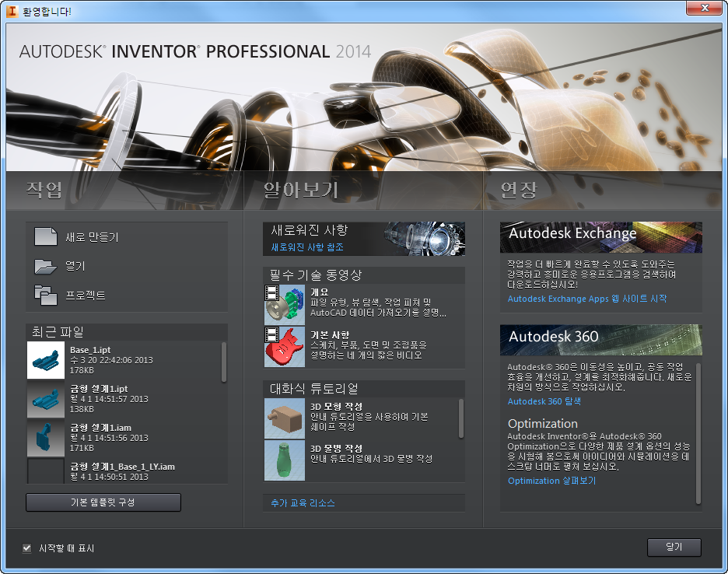Screen dimensions: 728x574
Task: Open the 기본 사항 video title
Action: coord(330,334)
